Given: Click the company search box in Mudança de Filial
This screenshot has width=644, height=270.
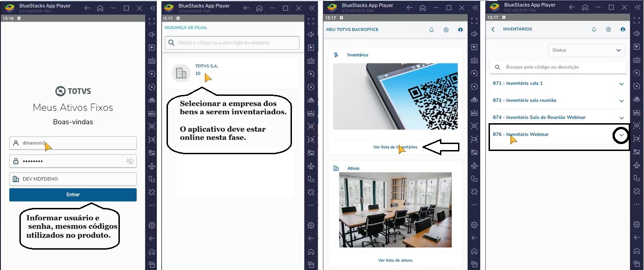Looking at the screenshot, I should pyautogui.click(x=232, y=43).
